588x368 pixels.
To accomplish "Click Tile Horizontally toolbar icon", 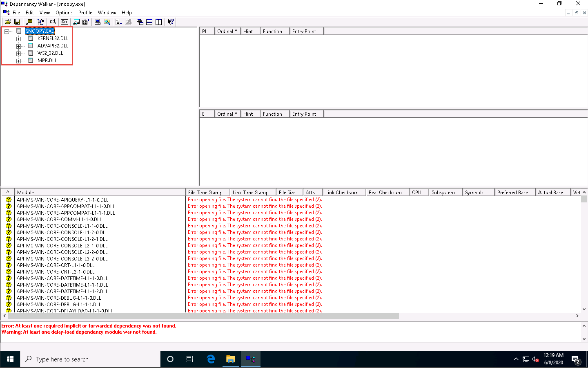I will tap(149, 22).
